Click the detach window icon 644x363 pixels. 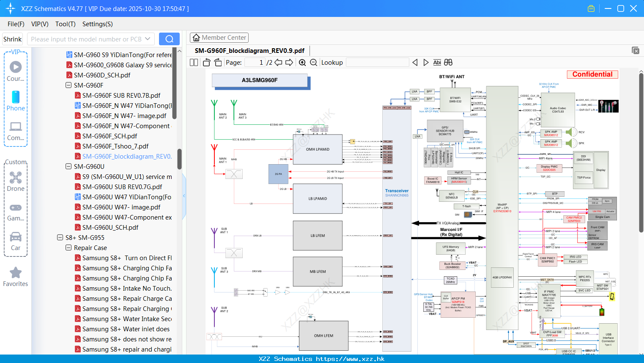click(636, 50)
